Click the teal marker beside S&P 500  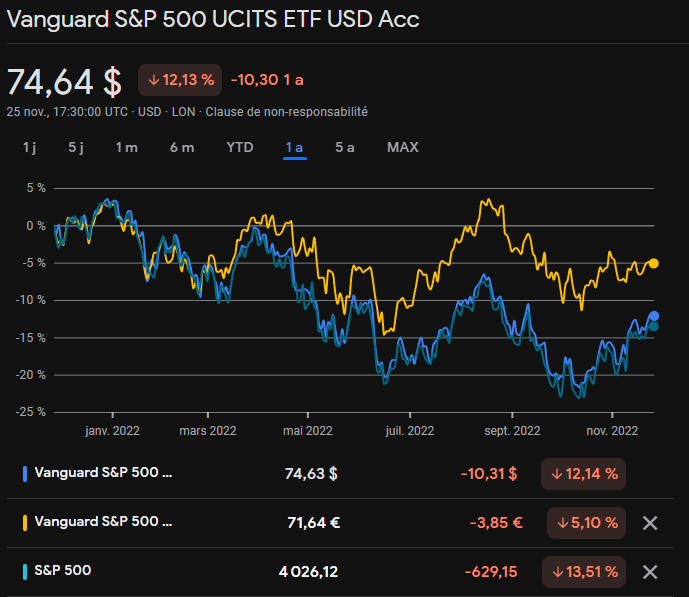tap(24, 572)
